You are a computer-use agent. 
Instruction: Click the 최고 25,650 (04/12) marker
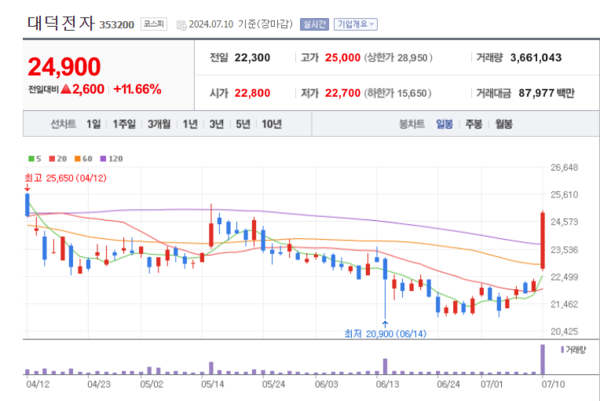tap(65, 178)
